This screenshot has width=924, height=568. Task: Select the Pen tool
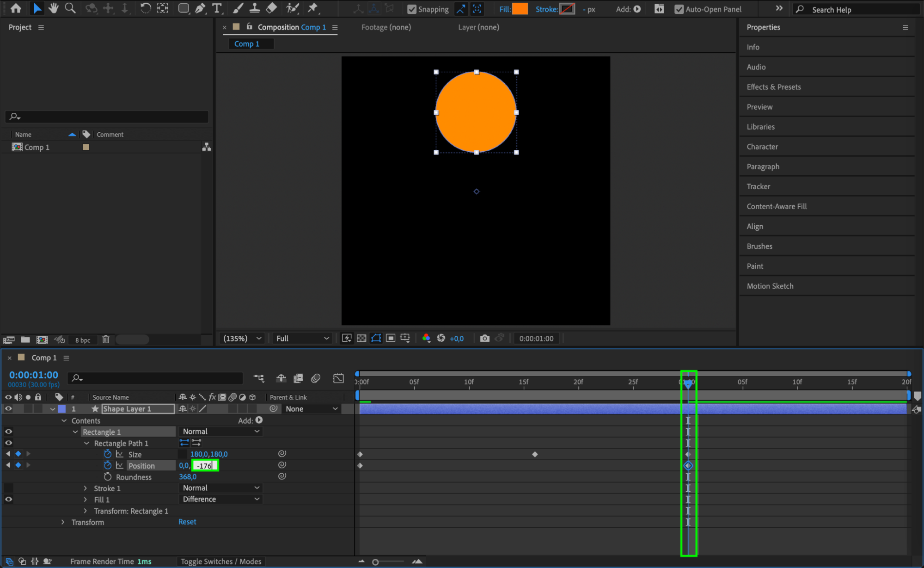pyautogui.click(x=200, y=8)
